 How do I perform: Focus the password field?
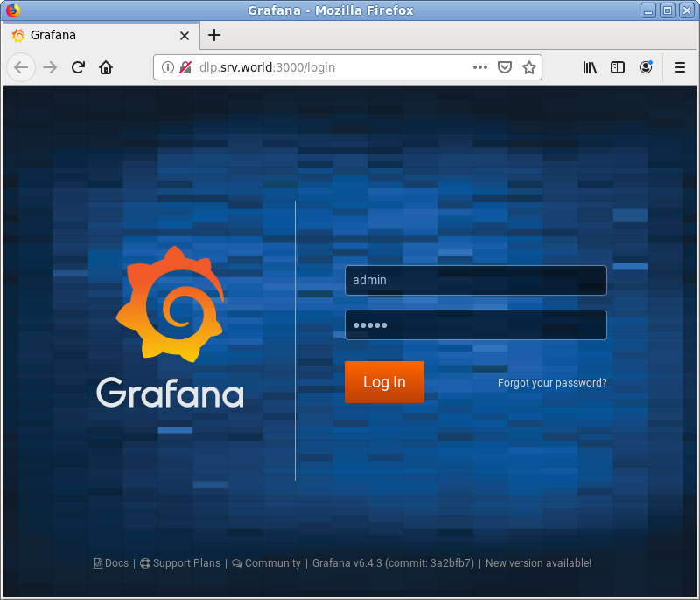pos(476,324)
